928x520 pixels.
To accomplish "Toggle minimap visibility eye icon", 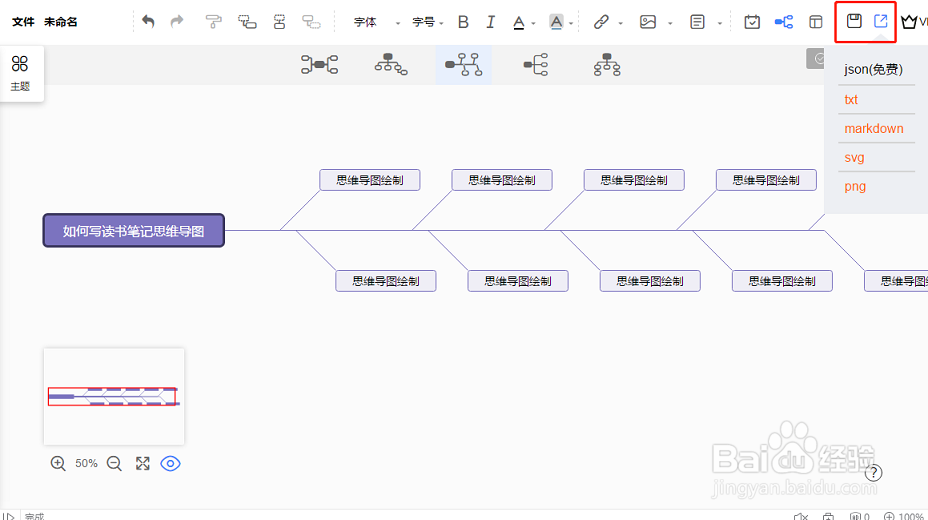I will [x=170, y=463].
